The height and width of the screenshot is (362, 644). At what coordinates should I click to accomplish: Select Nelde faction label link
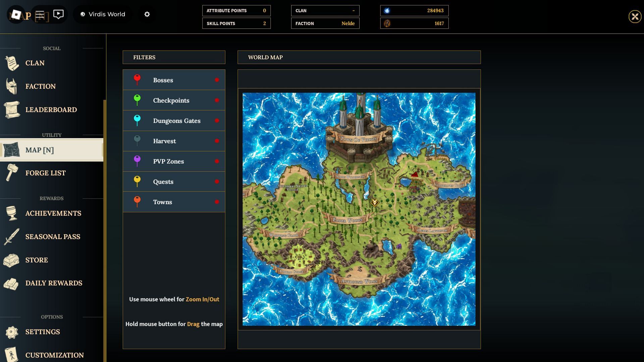[348, 23]
